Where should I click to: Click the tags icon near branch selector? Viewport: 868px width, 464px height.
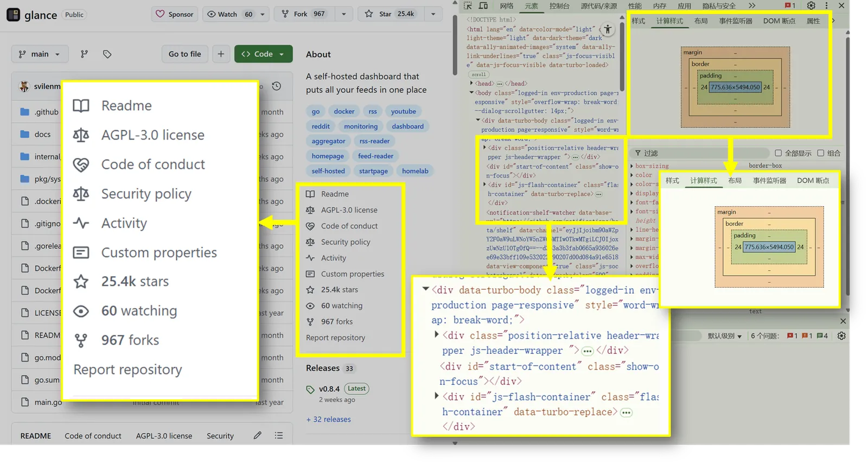click(107, 54)
